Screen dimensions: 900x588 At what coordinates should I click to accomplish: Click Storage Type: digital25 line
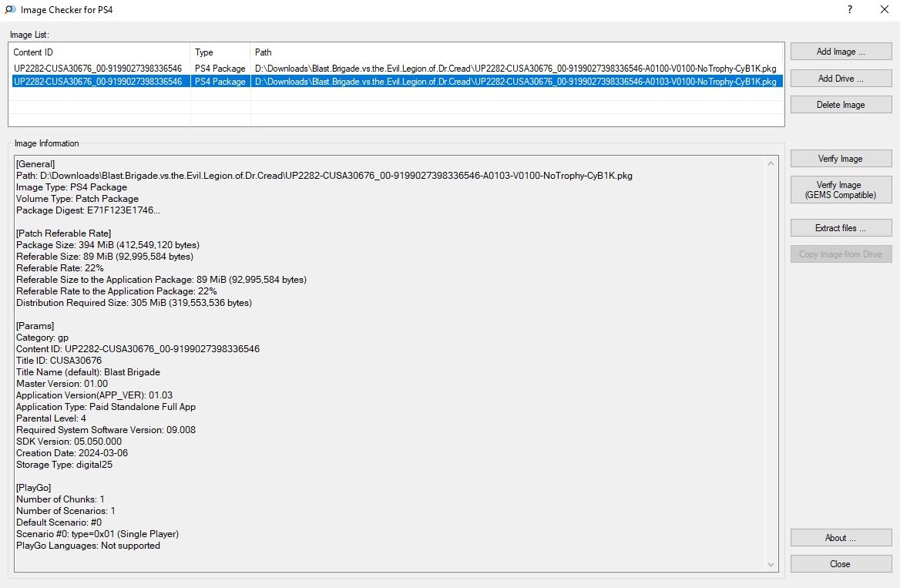tap(64, 465)
